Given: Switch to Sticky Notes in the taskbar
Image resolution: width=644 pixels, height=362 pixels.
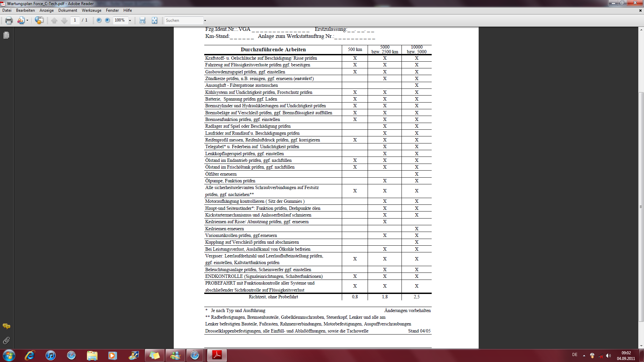Looking at the screenshot, I should click(154, 355).
